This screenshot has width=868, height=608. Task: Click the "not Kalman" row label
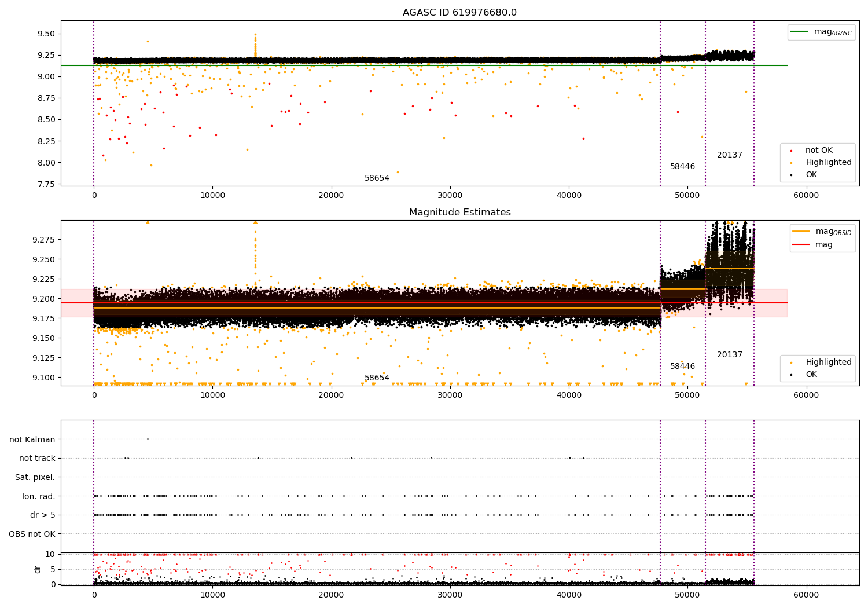[x=32, y=439]
